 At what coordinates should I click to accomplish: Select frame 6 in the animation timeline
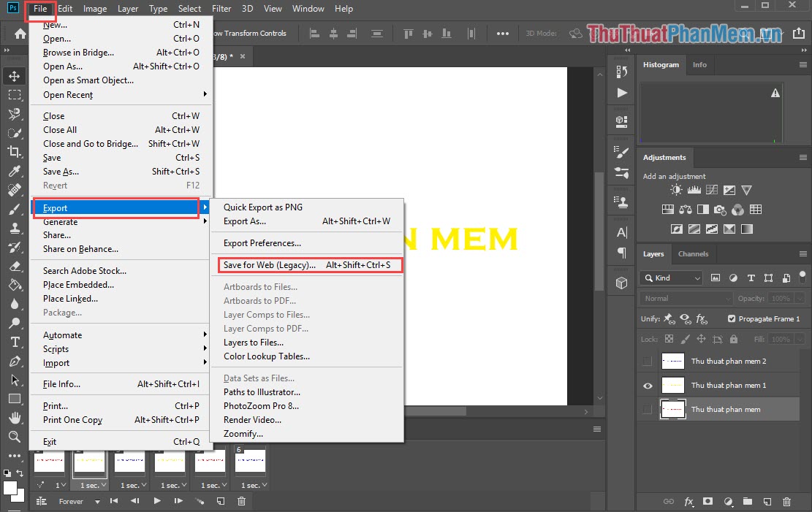[250, 462]
